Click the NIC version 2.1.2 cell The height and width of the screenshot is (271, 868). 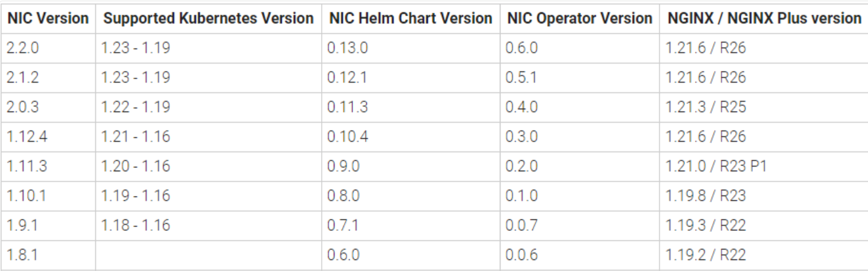22,78
